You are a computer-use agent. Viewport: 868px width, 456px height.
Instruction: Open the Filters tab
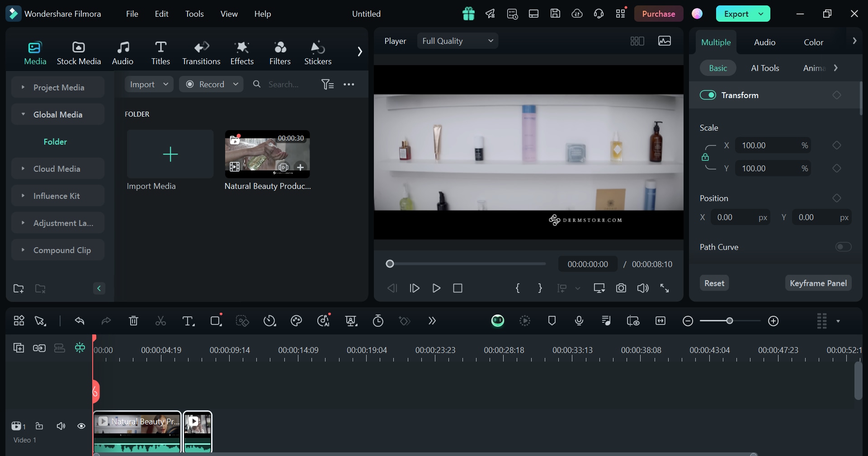(x=280, y=53)
